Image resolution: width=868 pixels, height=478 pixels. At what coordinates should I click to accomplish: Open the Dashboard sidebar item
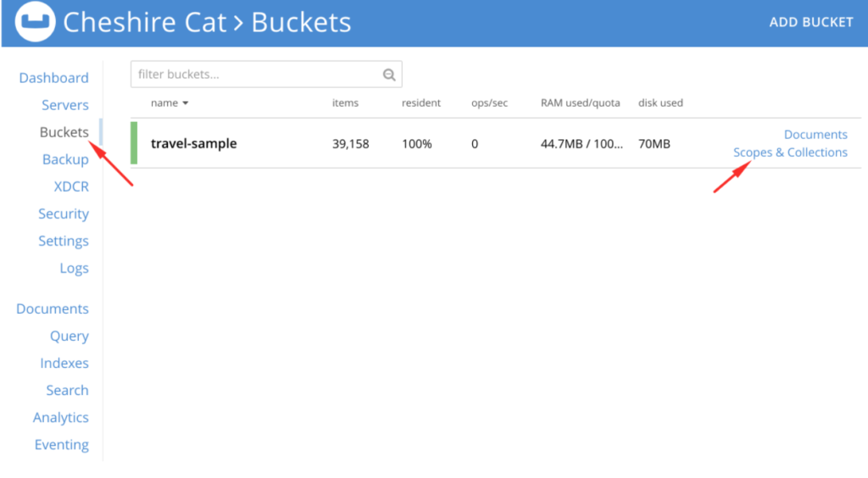pyautogui.click(x=53, y=78)
